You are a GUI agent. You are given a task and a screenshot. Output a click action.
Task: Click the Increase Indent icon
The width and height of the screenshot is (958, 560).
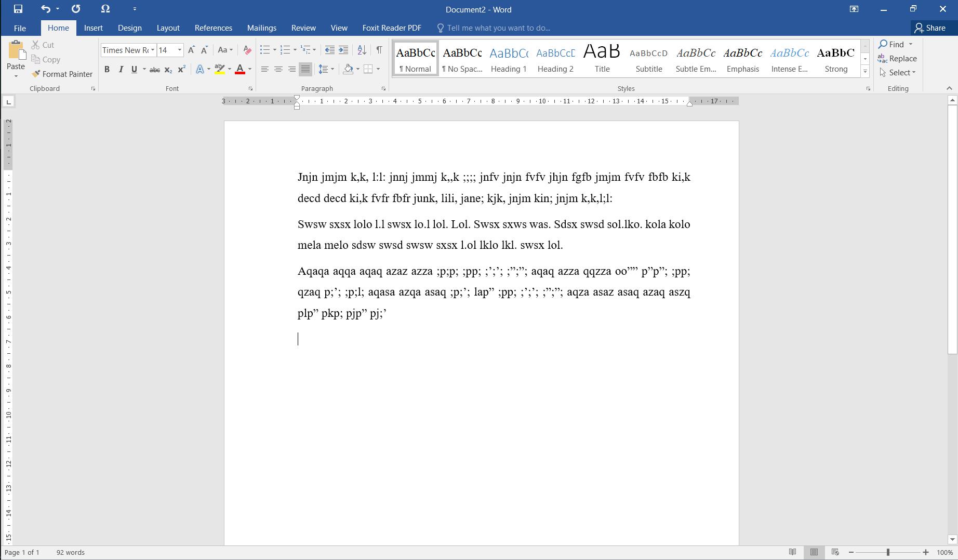(x=343, y=50)
